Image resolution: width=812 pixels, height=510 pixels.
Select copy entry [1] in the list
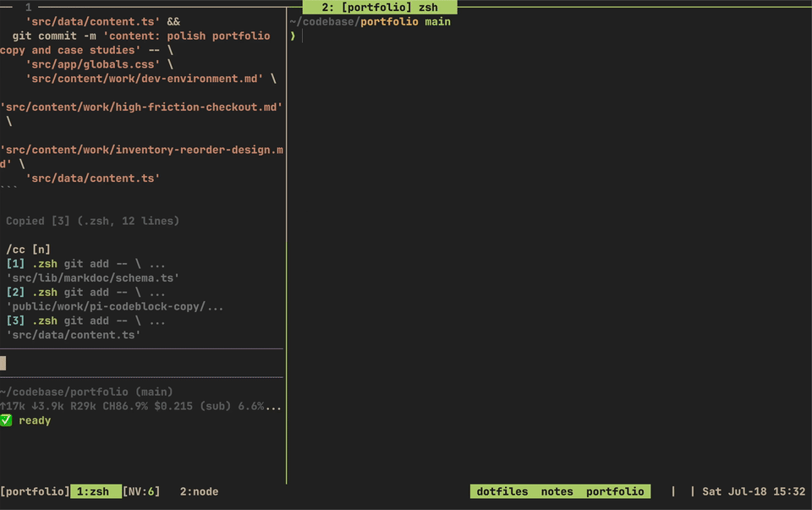click(x=86, y=264)
